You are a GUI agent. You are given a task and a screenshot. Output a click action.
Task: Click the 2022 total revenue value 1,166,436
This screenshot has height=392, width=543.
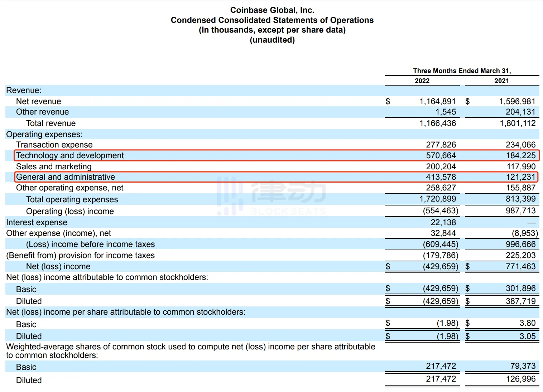[x=437, y=124]
